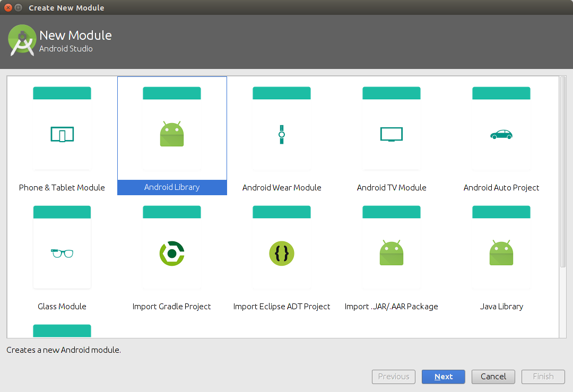
Task: Choose the Android Library robot icon
Action: (172, 134)
